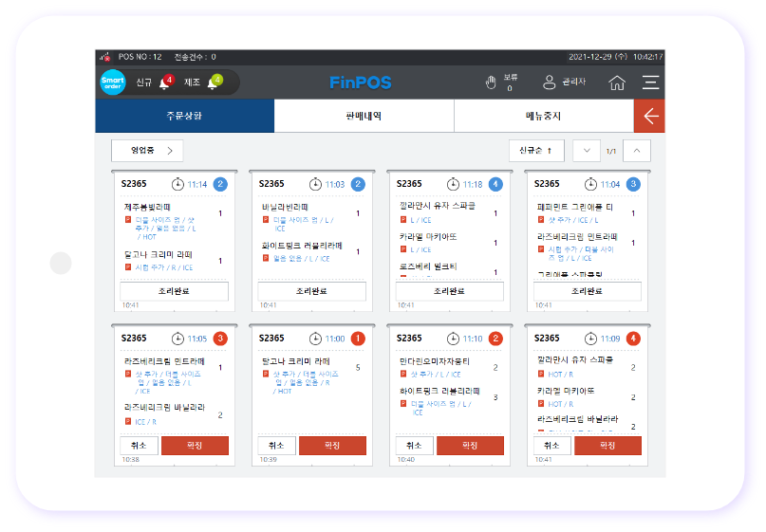
Task: Mark the 11:14 order as 조리완료
Action: tap(175, 291)
